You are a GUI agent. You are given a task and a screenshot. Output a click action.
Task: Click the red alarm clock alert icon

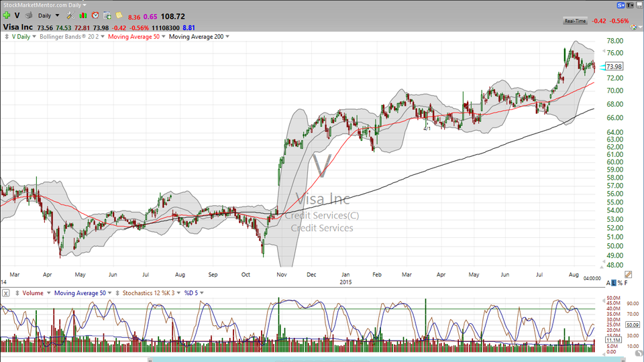(95, 15)
